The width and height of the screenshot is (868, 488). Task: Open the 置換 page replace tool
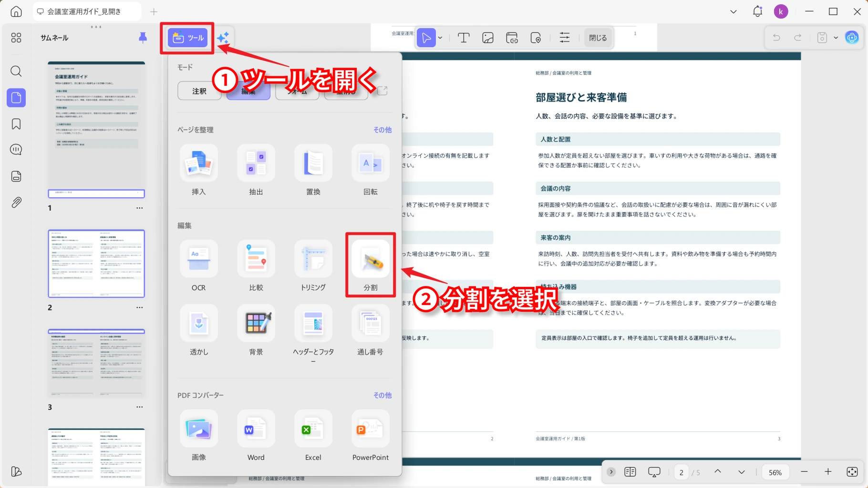[x=313, y=170]
